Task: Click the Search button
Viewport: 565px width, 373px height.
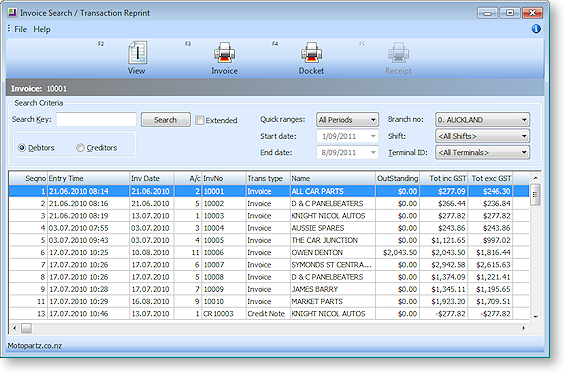Action: click(166, 120)
